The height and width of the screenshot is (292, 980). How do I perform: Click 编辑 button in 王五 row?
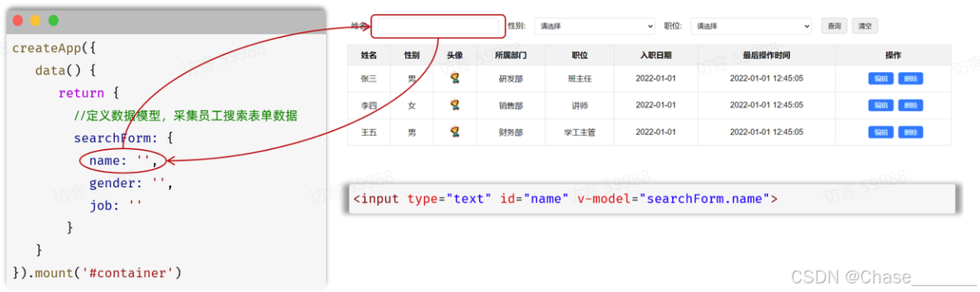[x=880, y=132]
